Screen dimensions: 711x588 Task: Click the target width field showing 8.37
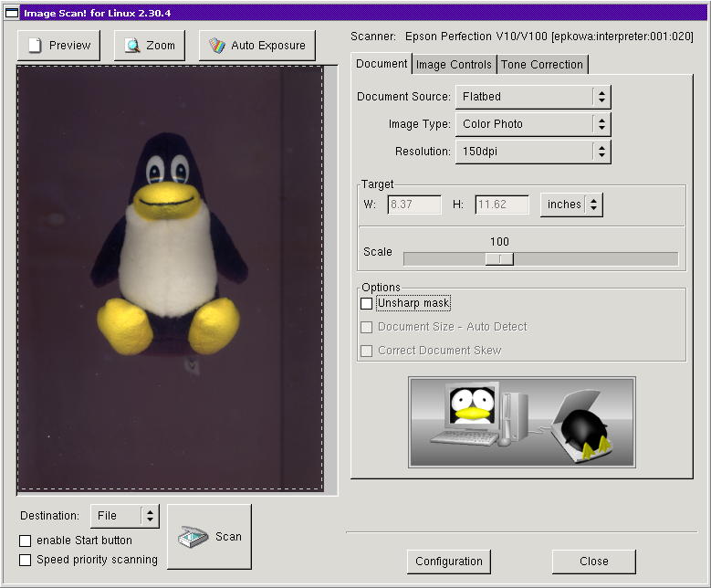click(414, 205)
